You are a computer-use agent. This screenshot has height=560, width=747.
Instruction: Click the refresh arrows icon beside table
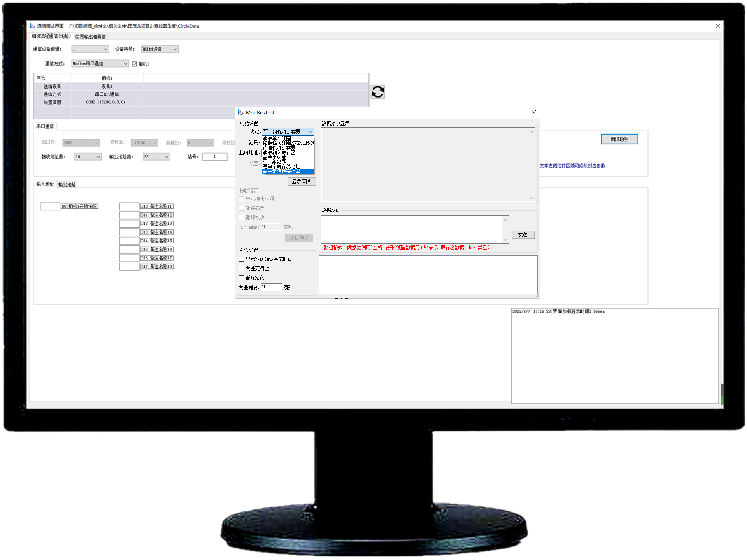coord(377,92)
